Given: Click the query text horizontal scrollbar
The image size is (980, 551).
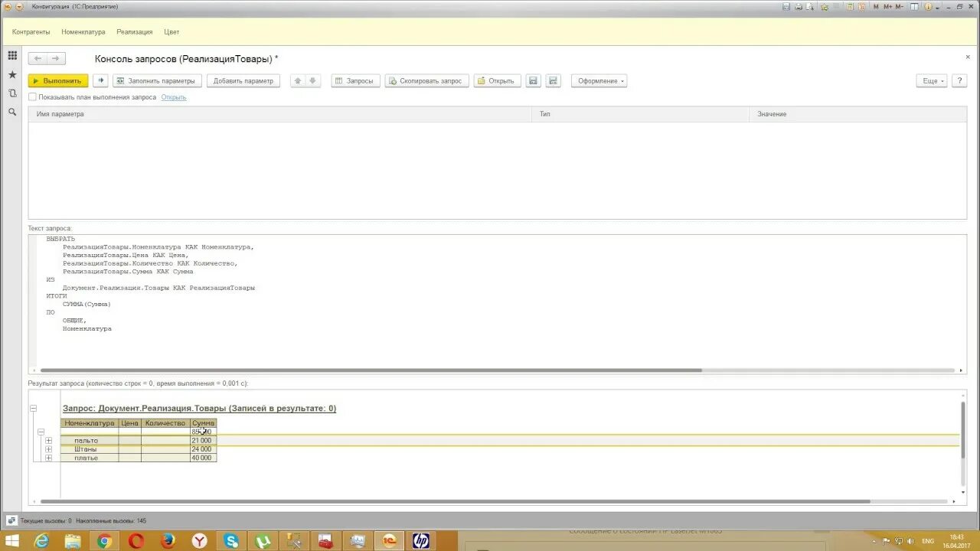Looking at the screenshot, I should tap(370, 370).
